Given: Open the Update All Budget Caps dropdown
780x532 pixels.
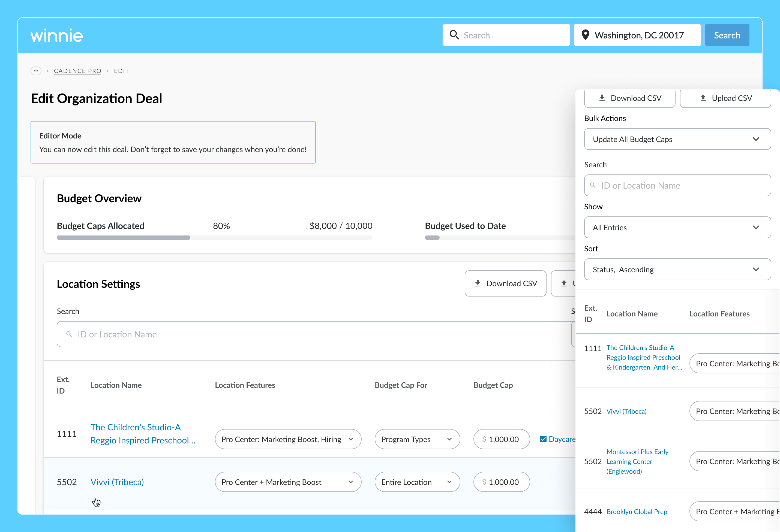Looking at the screenshot, I should [677, 139].
